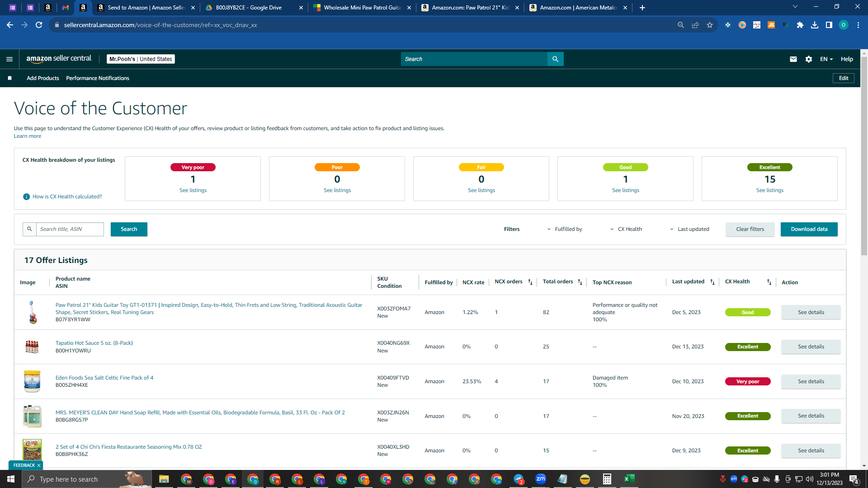Expand the Last updated filter dropdown
This screenshot has height=488, width=868.
689,229
